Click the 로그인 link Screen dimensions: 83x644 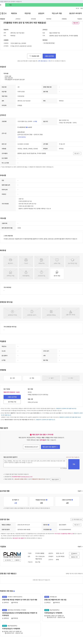coord(78,8)
